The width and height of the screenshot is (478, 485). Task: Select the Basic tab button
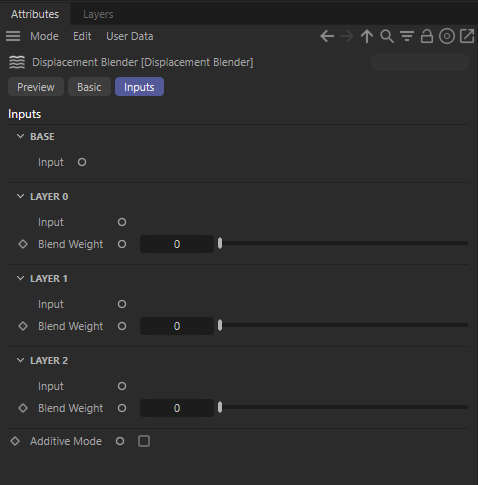point(89,87)
